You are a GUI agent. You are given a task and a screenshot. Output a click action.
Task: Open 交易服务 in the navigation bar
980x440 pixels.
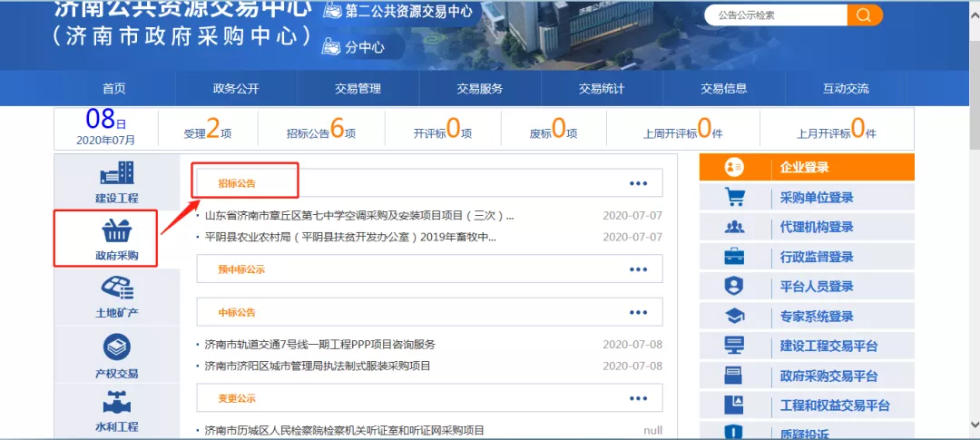click(480, 88)
